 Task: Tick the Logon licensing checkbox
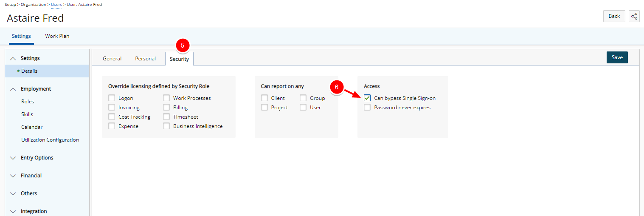[112, 98]
